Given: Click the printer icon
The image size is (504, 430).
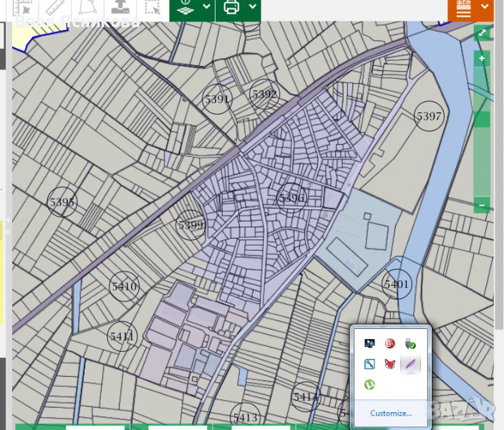Looking at the screenshot, I should click(231, 7).
